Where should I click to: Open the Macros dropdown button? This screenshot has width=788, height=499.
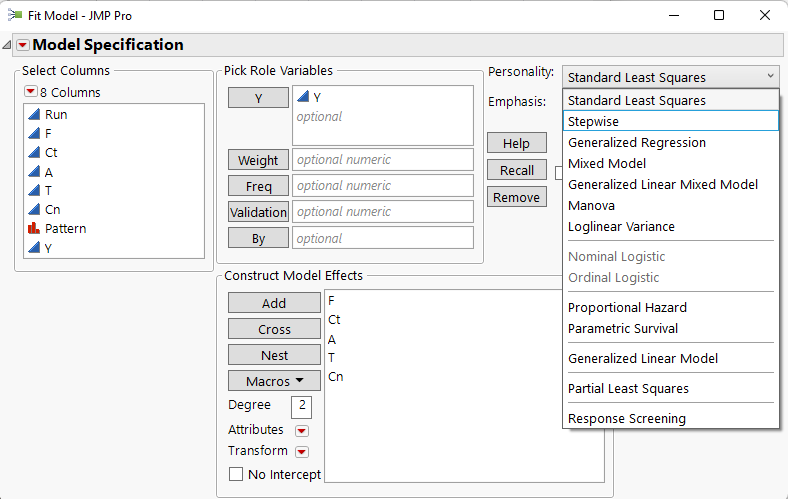click(x=274, y=381)
